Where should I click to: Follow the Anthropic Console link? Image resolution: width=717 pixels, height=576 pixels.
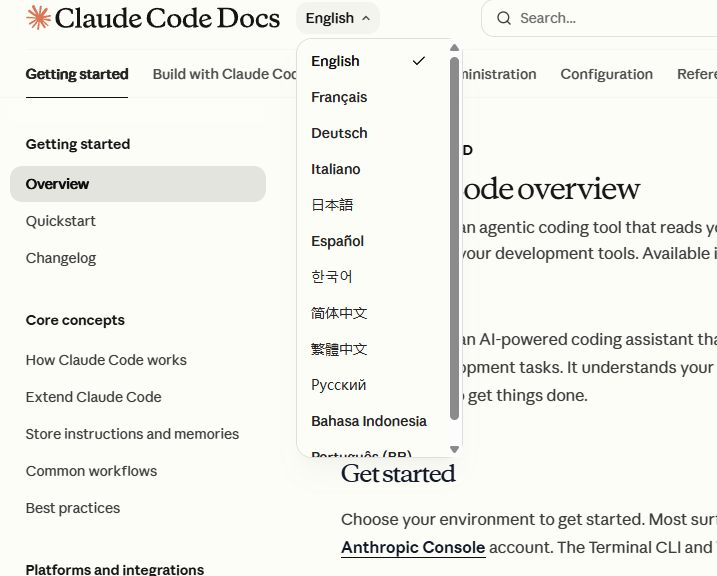pyautogui.click(x=413, y=547)
